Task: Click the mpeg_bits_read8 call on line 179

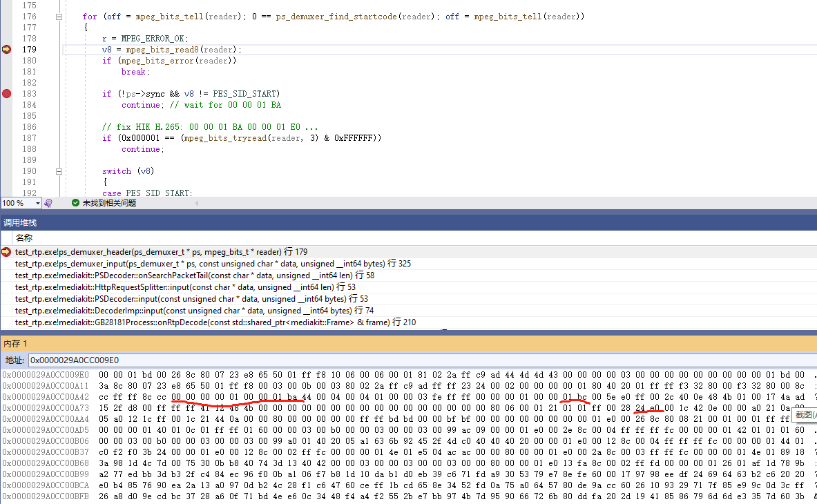Action: click(x=162, y=50)
